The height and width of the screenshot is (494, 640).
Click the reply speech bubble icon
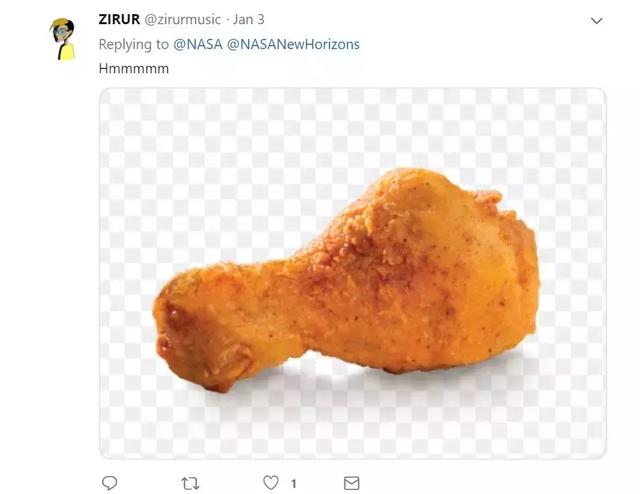[110, 483]
